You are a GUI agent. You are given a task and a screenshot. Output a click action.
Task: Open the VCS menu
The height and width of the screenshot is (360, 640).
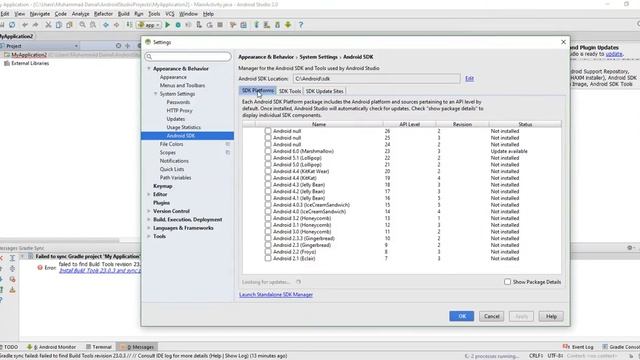click(x=170, y=14)
